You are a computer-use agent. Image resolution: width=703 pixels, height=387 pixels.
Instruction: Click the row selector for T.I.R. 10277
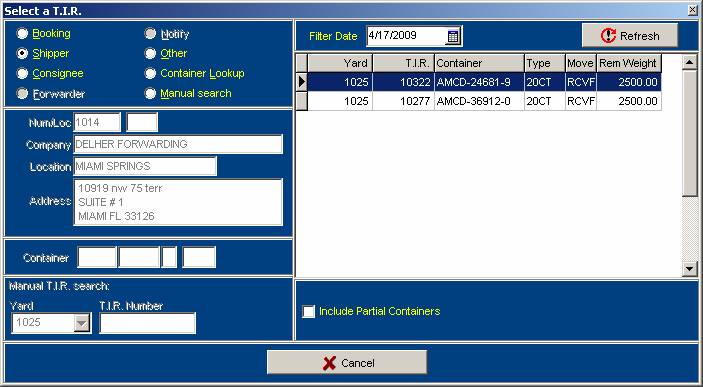(x=302, y=101)
